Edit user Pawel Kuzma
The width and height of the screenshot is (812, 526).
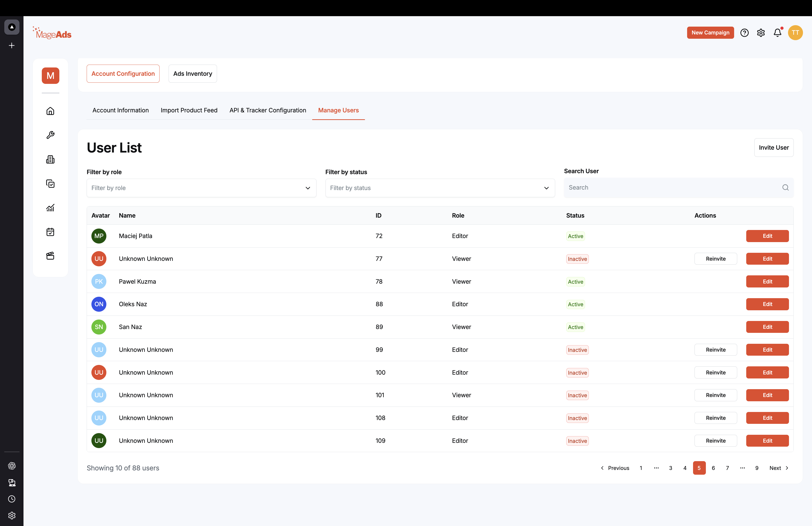click(767, 282)
